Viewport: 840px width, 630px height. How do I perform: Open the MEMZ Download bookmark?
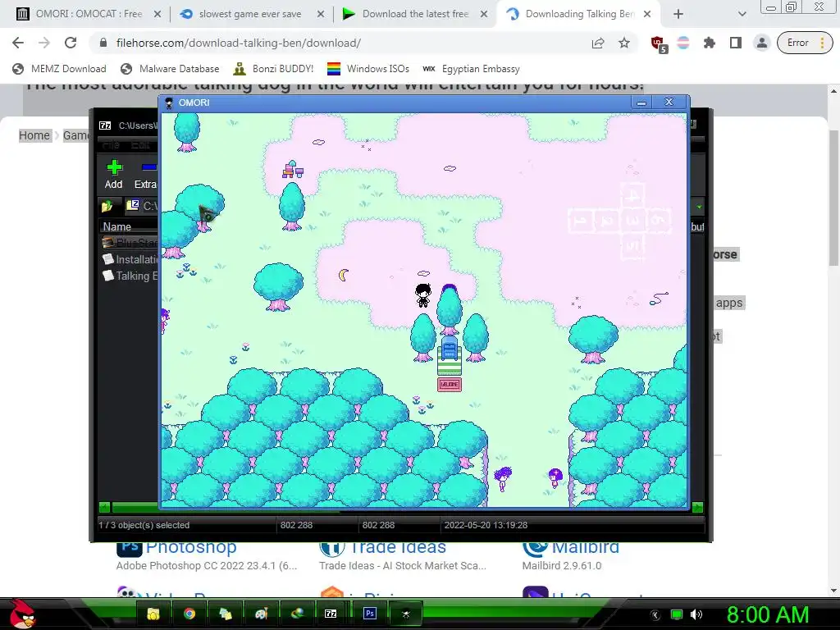[59, 69]
